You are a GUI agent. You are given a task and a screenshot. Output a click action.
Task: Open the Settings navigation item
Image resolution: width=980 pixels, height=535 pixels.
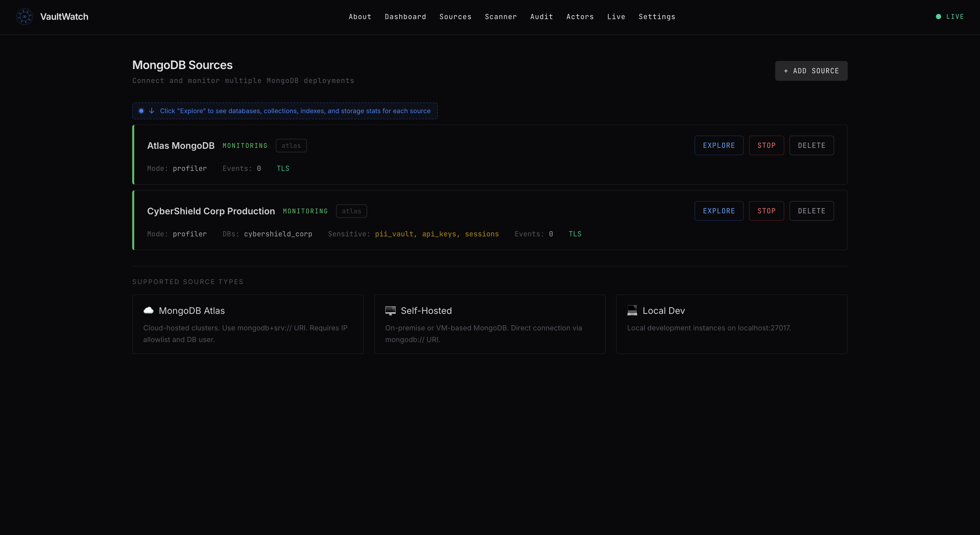click(657, 17)
